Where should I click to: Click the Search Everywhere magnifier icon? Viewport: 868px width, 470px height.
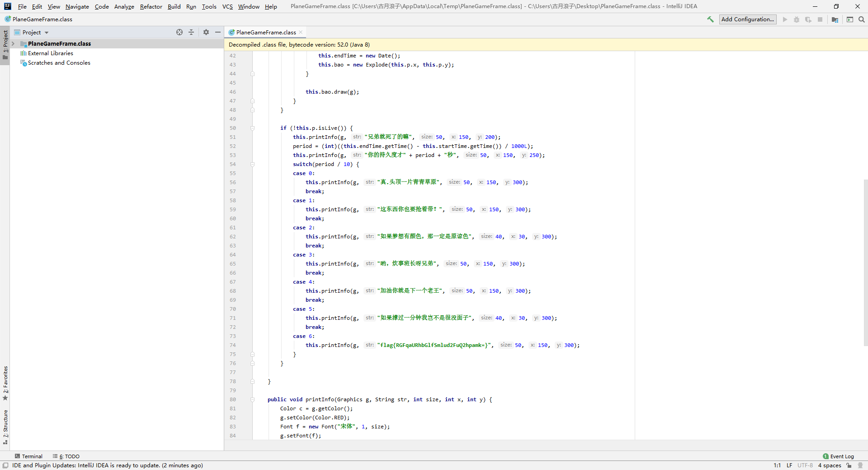click(x=862, y=19)
